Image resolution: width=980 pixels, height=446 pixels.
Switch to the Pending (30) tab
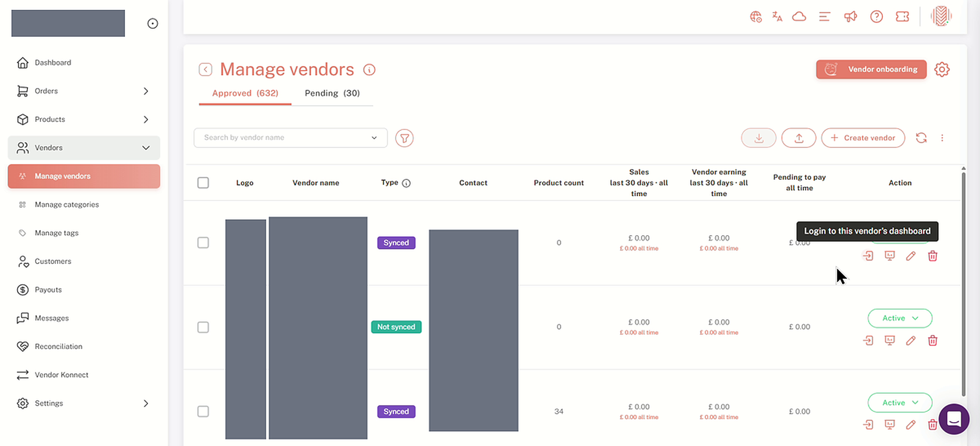[332, 93]
